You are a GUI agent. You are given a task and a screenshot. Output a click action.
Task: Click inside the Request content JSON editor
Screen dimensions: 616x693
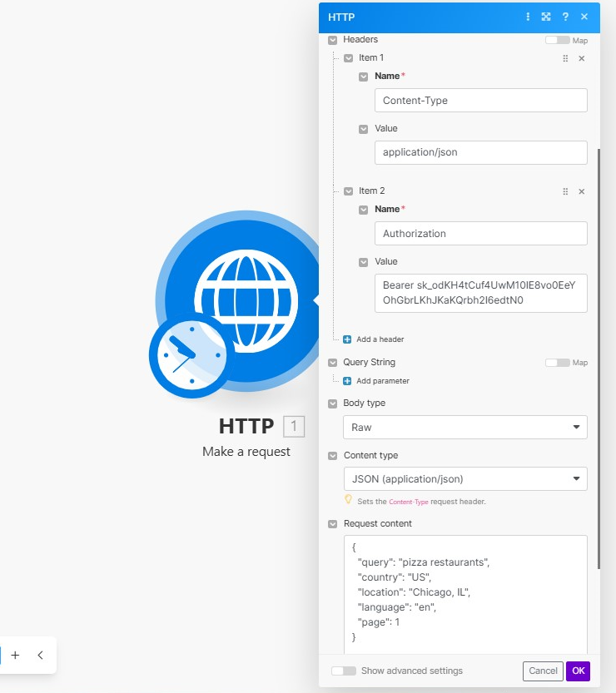click(465, 595)
